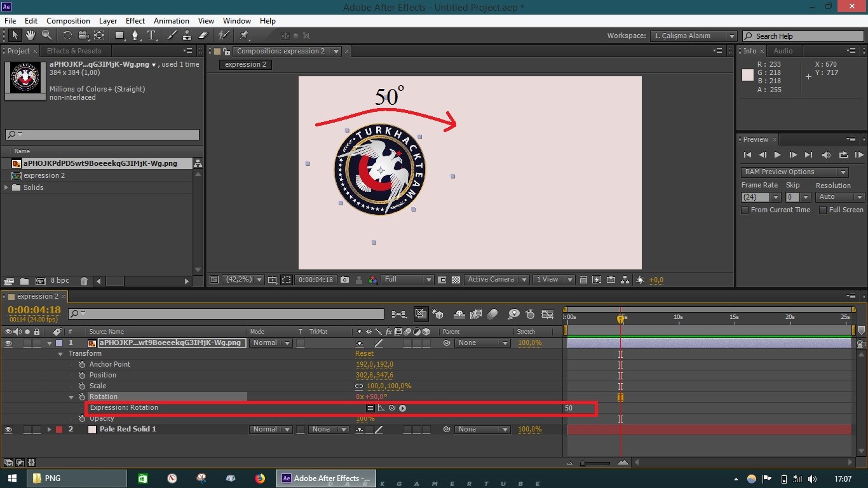The height and width of the screenshot is (488, 868).
Task: Open the RAM Preview Options dropdown
Action: point(794,172)
